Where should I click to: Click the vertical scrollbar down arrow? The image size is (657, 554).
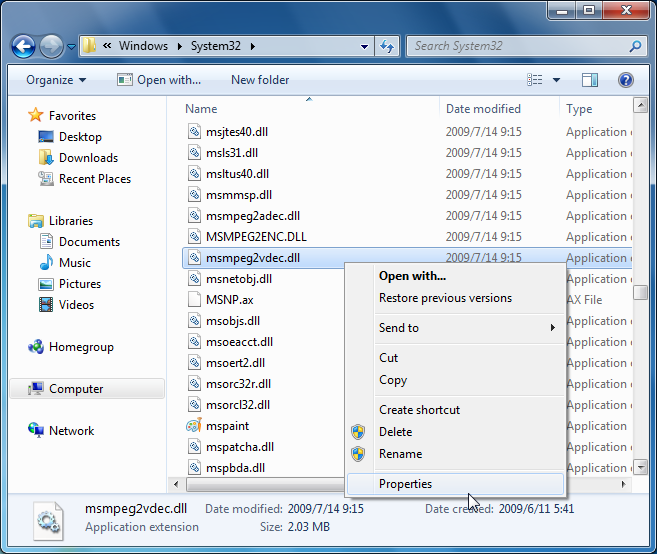(641, 466)
